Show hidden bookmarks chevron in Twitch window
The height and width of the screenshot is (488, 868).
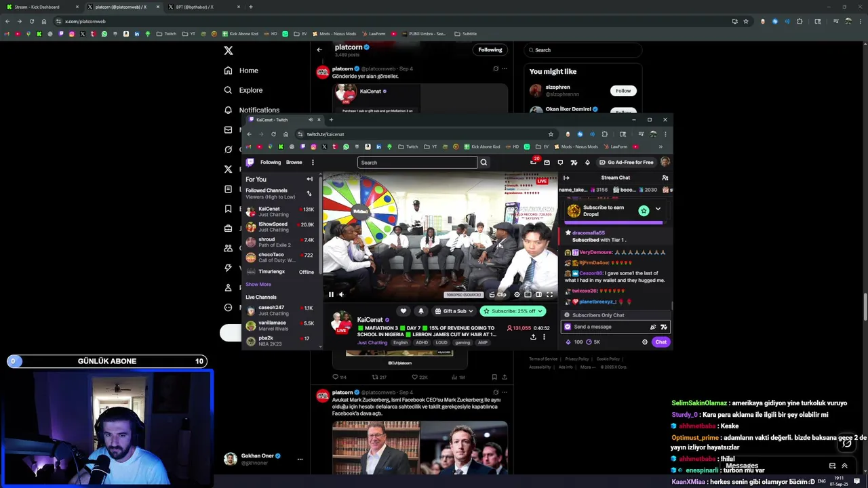(x=660, y=146)
